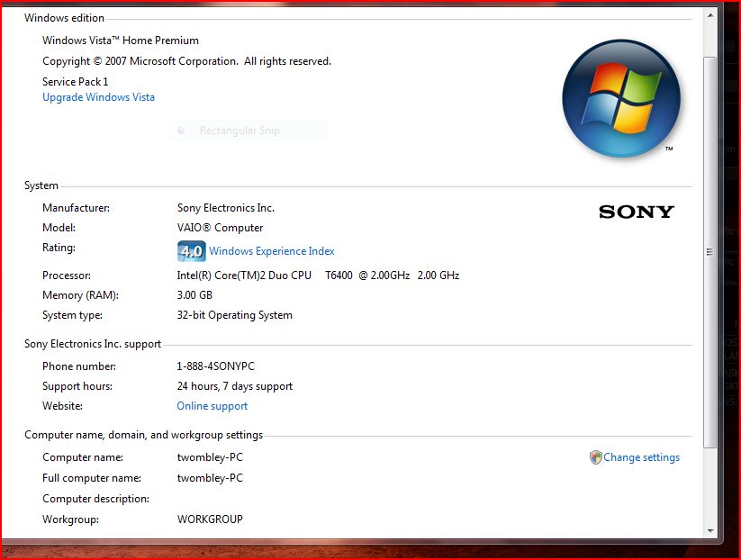
Task: Click the 'Computer name, domain, and workgroup settings' heading
Action: (144, 435)
